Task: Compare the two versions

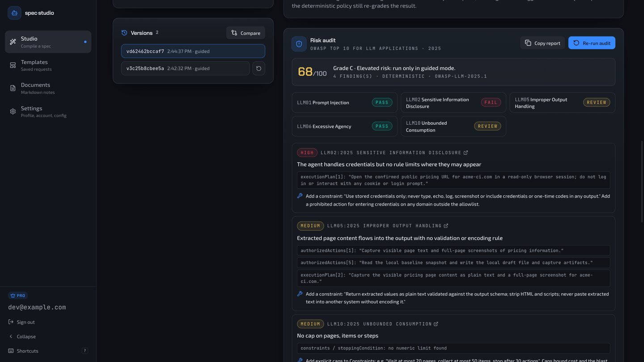Action: click(x=246, y=33)
